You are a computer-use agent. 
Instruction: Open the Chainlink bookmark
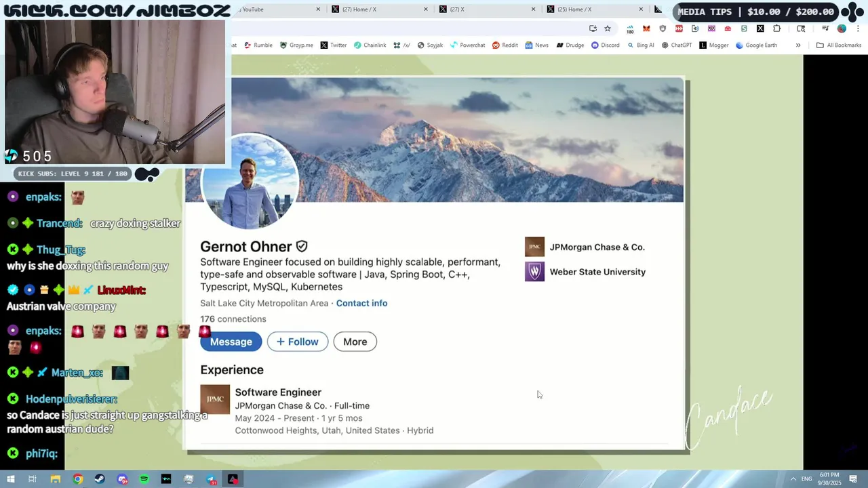(x=370, y=45)
